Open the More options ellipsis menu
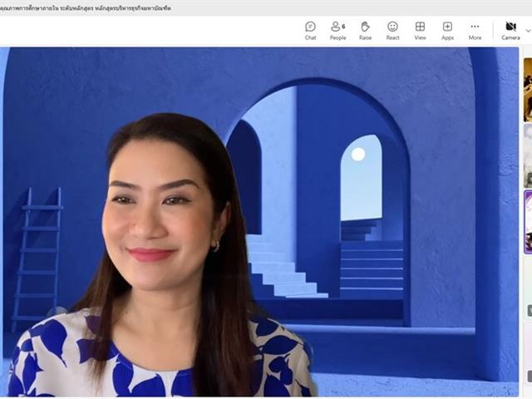This screenshot has height=399, width=532. click(475, 31)
